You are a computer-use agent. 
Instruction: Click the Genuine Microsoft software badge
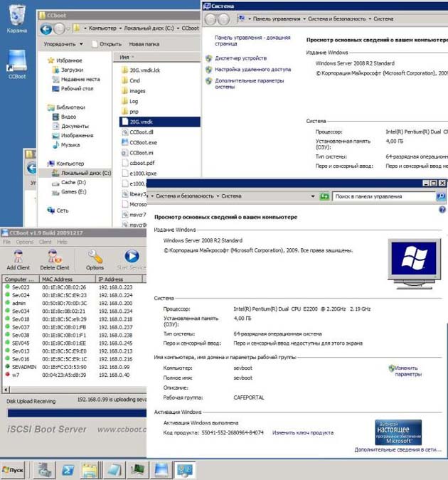pos(398,432)
